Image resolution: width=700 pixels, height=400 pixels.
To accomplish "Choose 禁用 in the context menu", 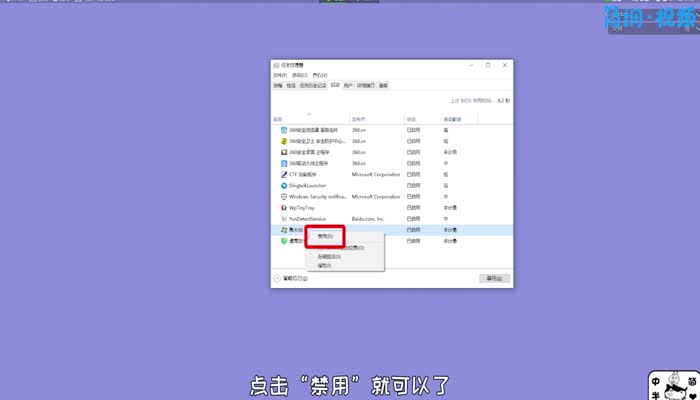I will pos(325,237).
